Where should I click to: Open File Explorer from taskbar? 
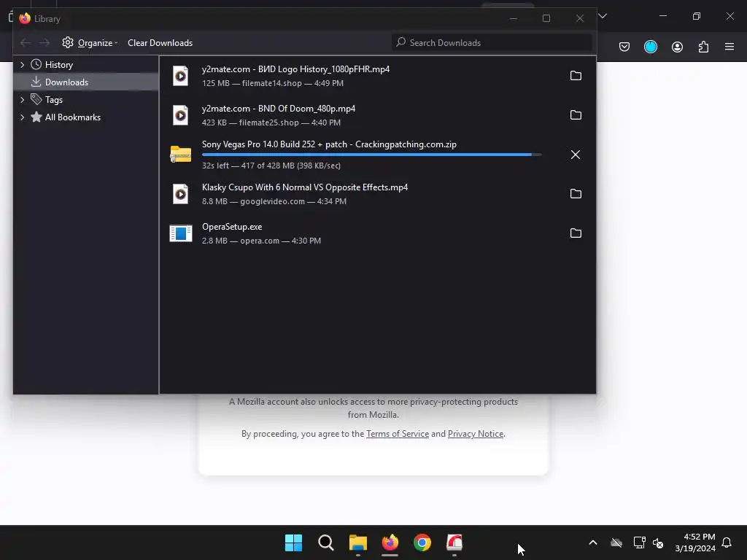coord(357,542)
